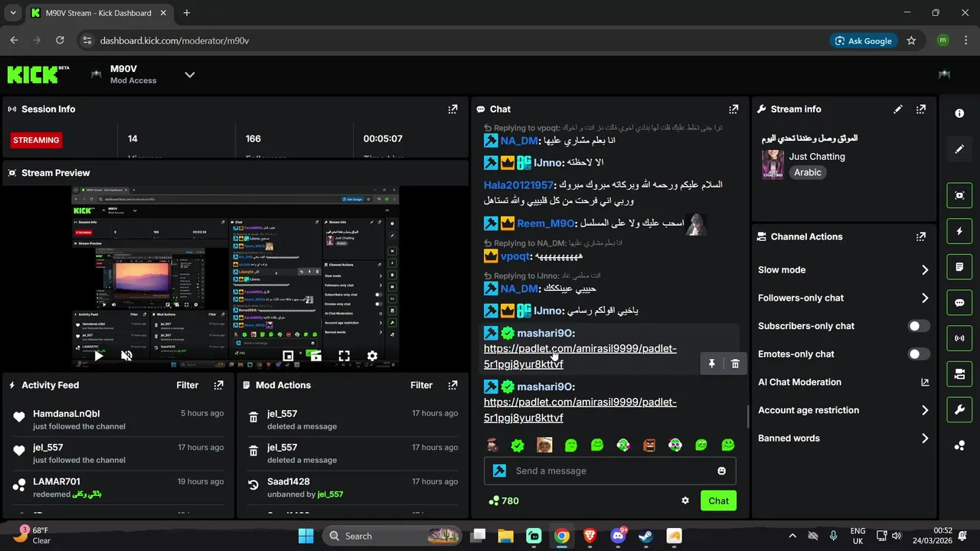Open chat settings gear icon
Screen dimensions: 980x551
(685, 500)
